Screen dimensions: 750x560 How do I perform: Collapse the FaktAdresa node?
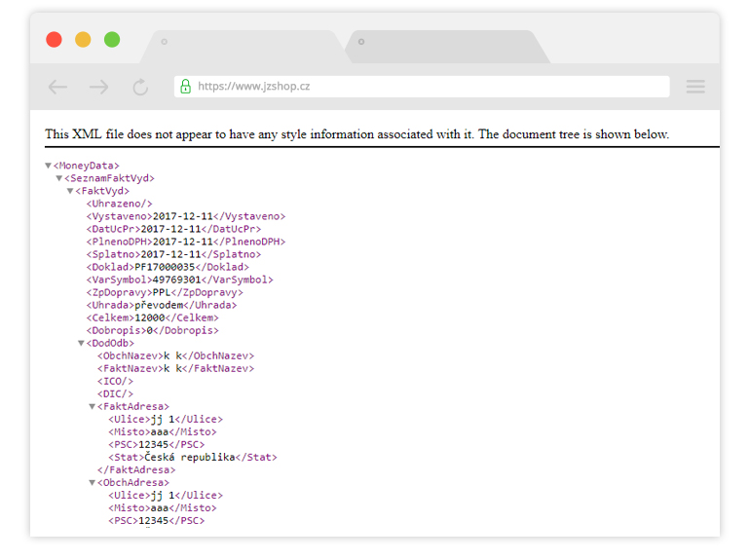(93, 406)
